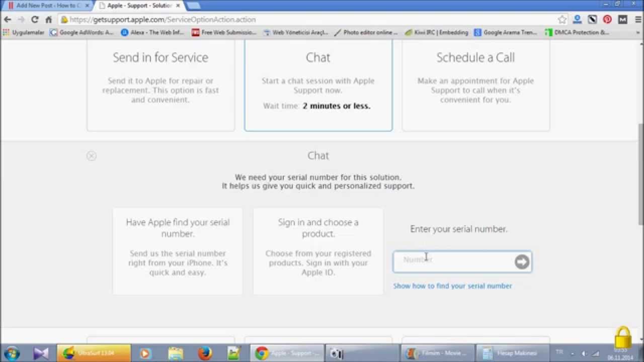
Task: Launch Firefox from the taskbar
Action: coord(205,353)
